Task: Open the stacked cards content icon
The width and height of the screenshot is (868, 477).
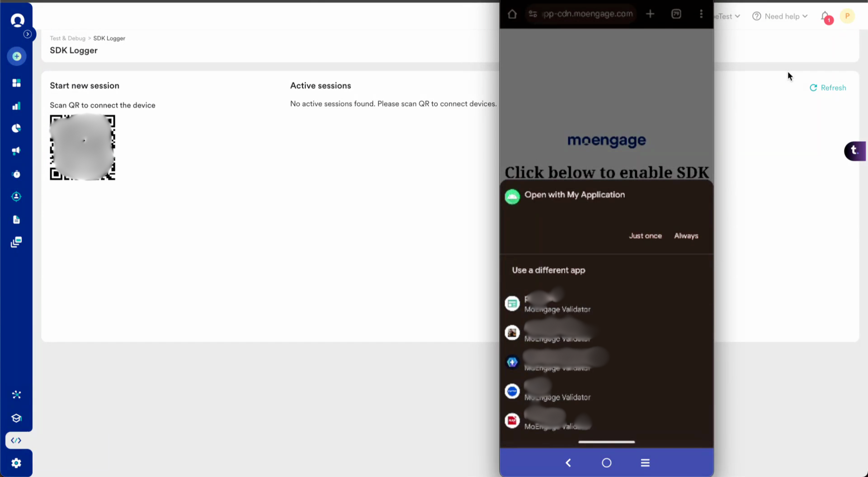Action: pos(17,243)
